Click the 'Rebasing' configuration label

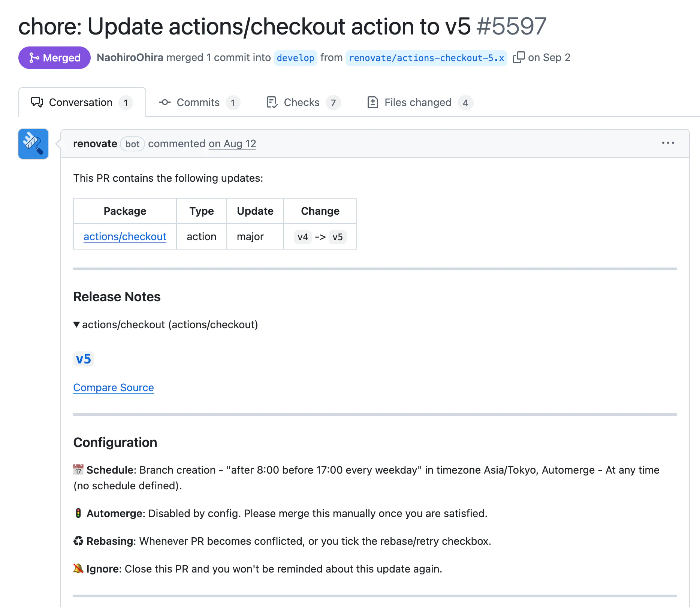tap(110, 541)
